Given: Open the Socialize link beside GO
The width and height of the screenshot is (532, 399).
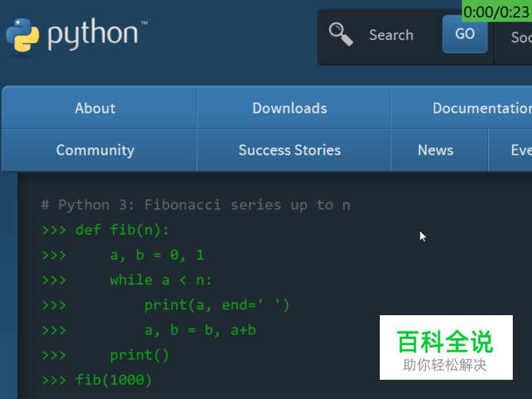Looking at the screenshot, I should click(x=520, y=37).
